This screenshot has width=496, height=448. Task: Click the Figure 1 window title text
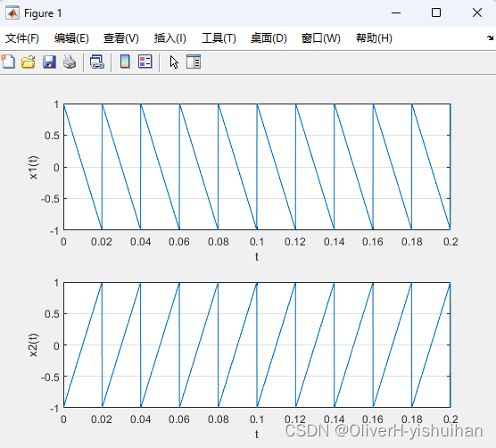43,13
